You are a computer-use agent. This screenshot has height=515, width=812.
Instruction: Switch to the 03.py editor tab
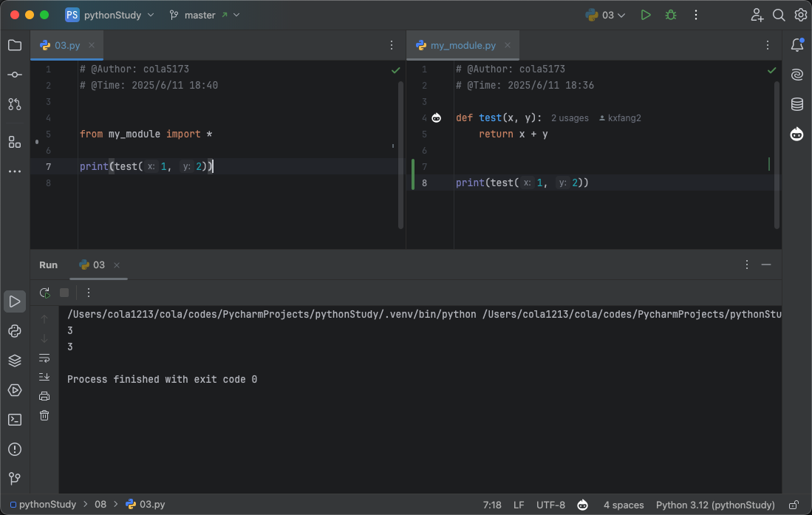(66, 45)
